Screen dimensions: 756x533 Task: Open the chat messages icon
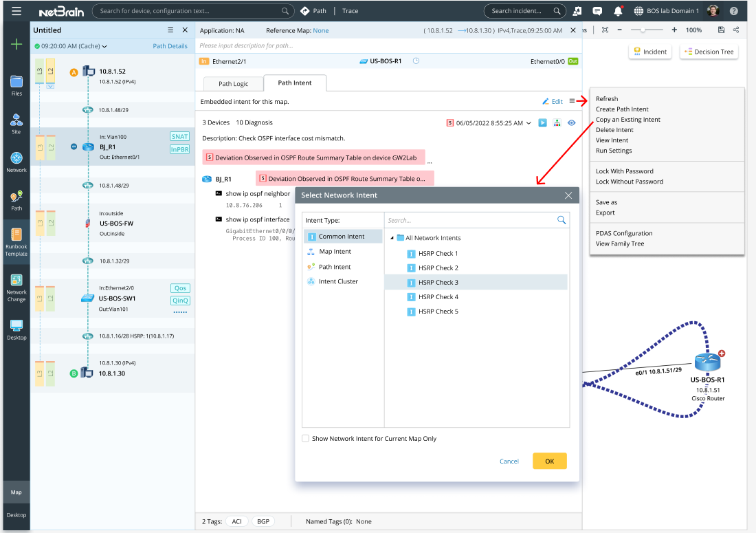point(597,10)
